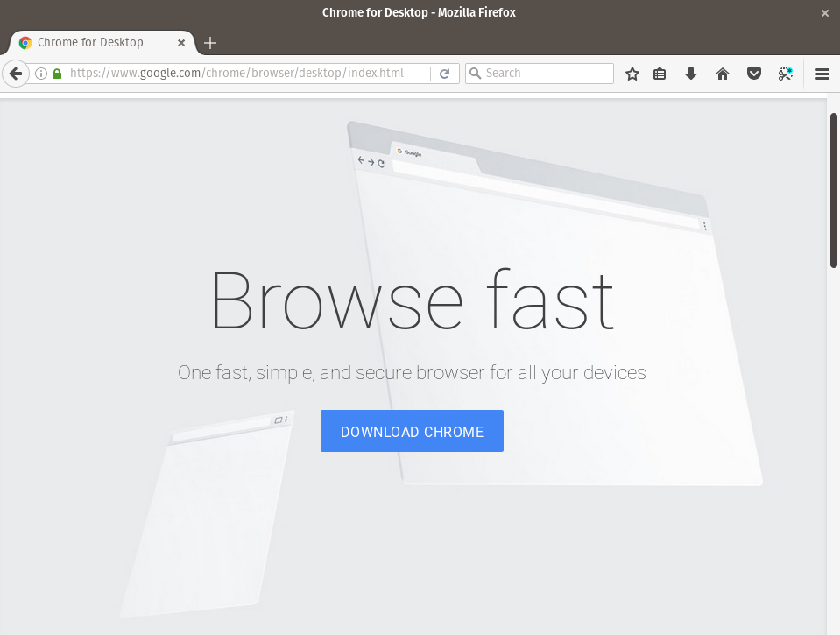Click the search magnifier icon
The width and height of the screenshot is (840, 635).
pyautogui.click(x=475, y=73)
